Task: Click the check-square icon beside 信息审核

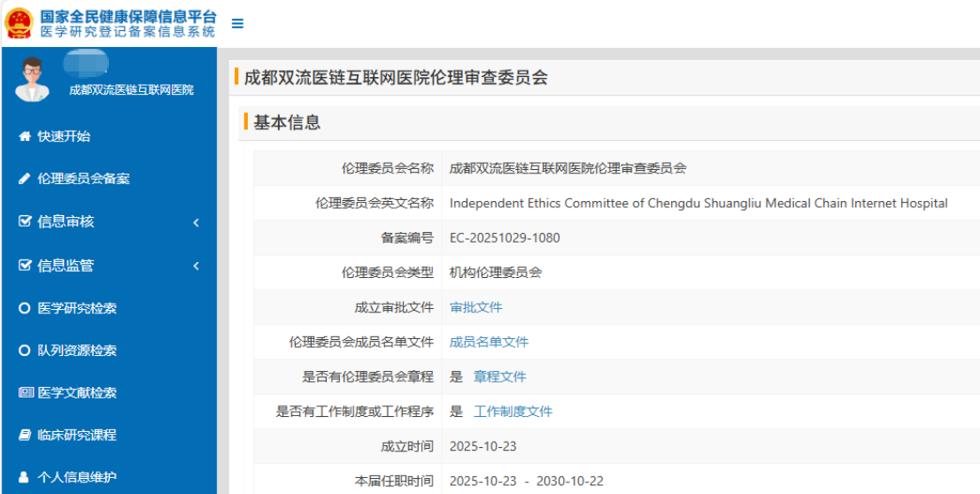Action: (25, 221)
